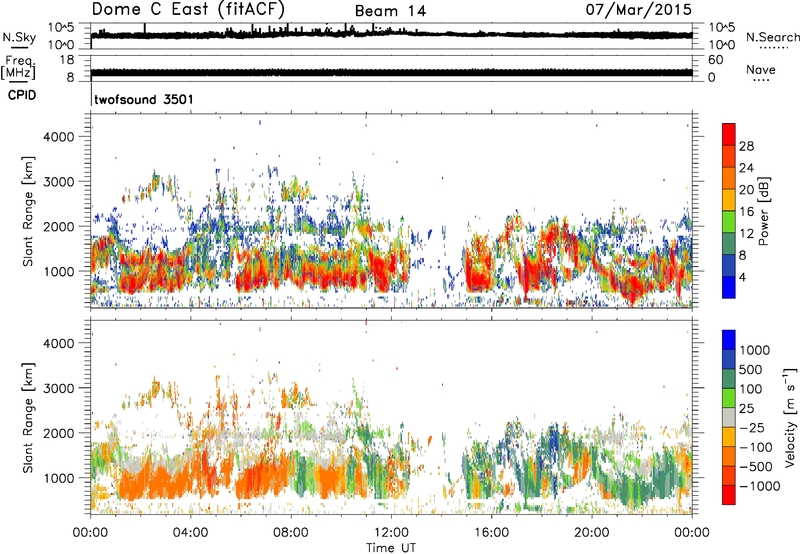Click the blue bottom of Power color bar
Image resolution: width=800 pixels, height=554 pixels.
(x=729, y=287)
